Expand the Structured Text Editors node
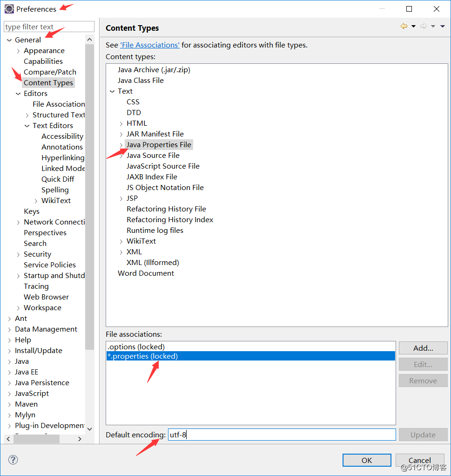Image resolution: width=451 pixels, height=476 pixels. [27, 116]
